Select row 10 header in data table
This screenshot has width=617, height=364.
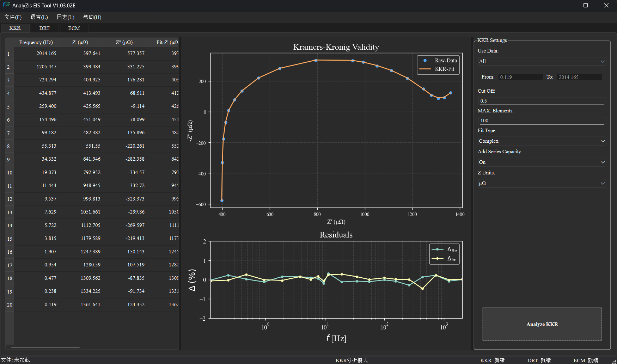tap(10, 173)
